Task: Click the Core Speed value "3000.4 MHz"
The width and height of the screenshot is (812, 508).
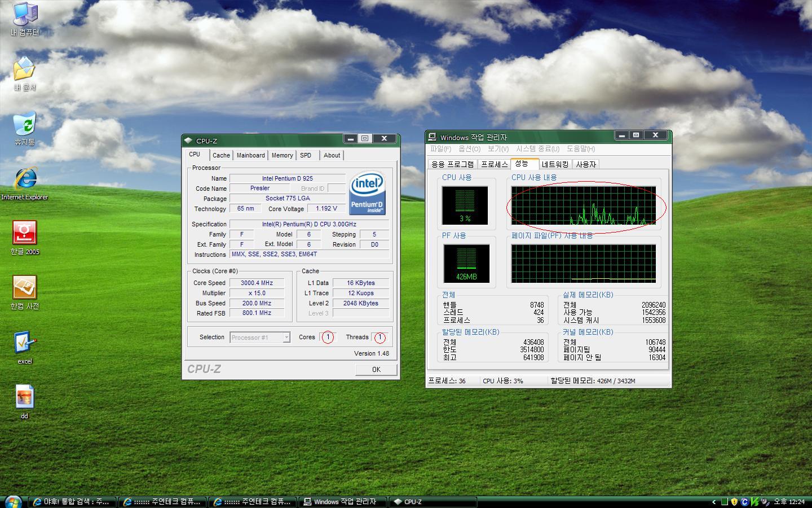Action: pos(257,283)
